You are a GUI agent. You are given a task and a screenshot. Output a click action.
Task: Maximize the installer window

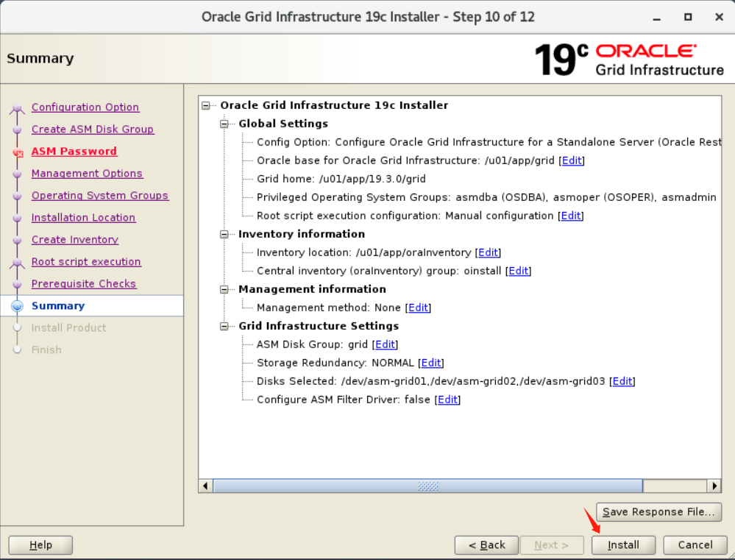tap(688, 18)
